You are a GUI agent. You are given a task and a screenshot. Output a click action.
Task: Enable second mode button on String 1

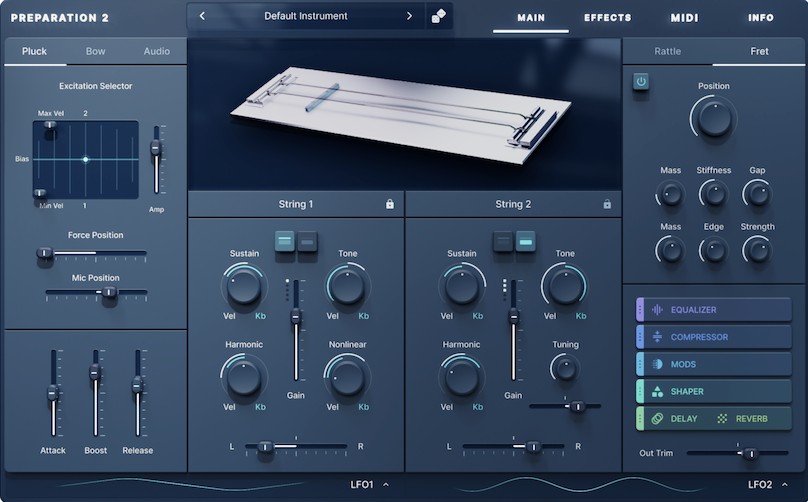pos(307,241)
